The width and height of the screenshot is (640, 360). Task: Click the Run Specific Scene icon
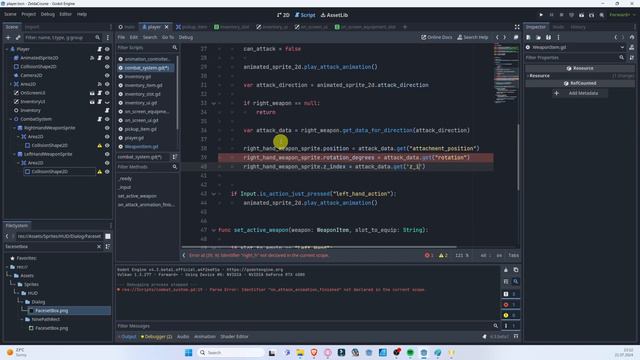591,15
